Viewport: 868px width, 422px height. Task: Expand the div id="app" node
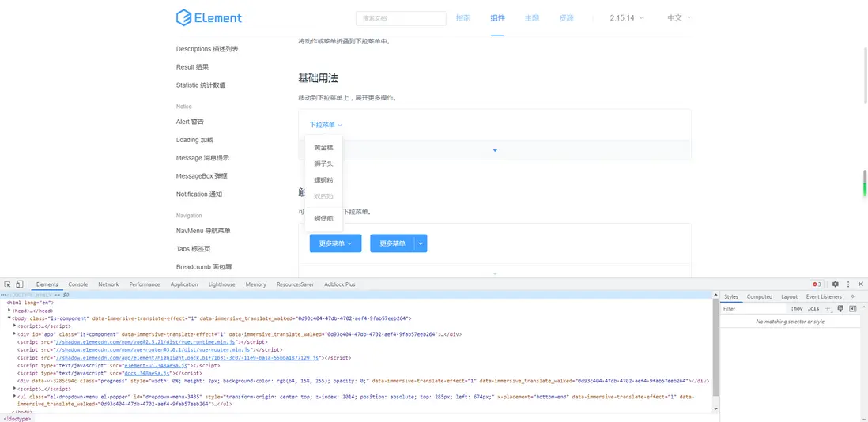pyautogui.click(x=14, y=334)
